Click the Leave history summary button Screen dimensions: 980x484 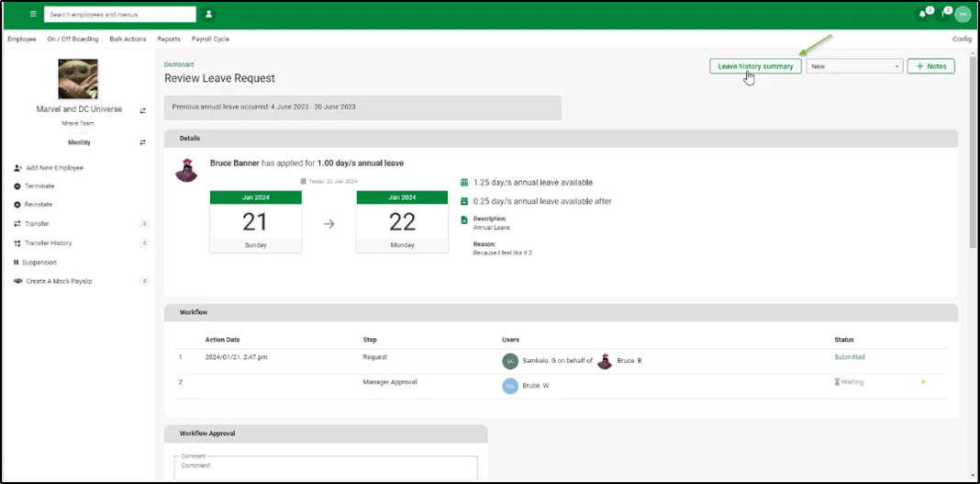tap(755, 65)
